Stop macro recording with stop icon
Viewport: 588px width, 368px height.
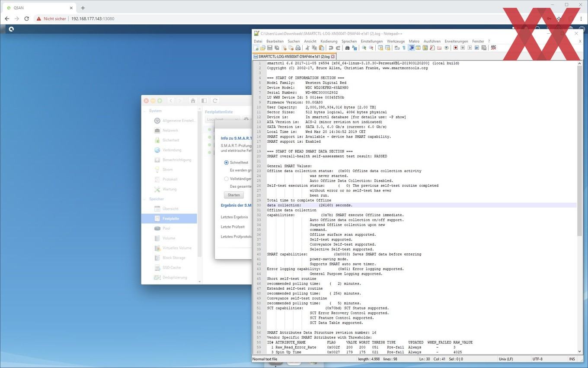point(463,48)
